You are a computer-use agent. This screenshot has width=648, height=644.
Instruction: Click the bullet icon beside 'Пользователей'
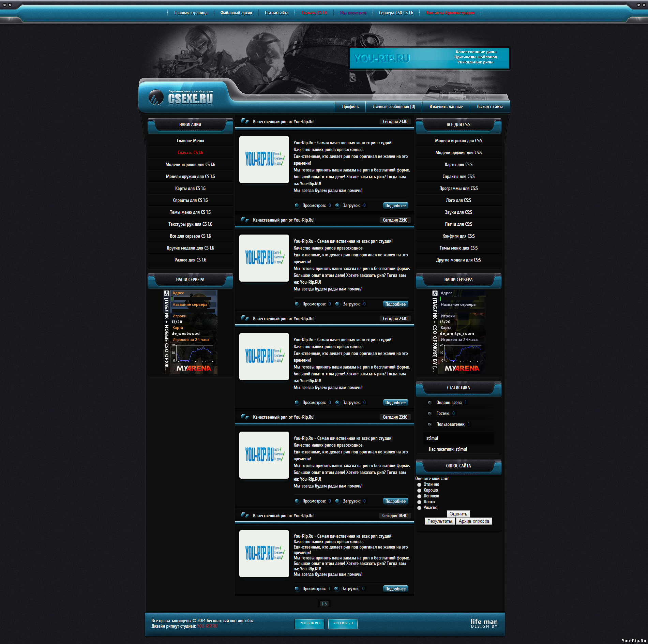430,424
